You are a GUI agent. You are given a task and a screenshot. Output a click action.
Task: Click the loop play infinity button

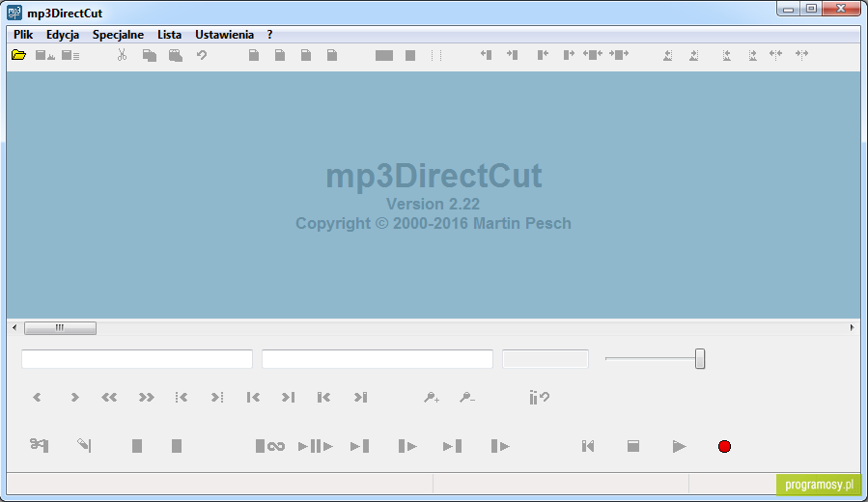tap(270, 446)
